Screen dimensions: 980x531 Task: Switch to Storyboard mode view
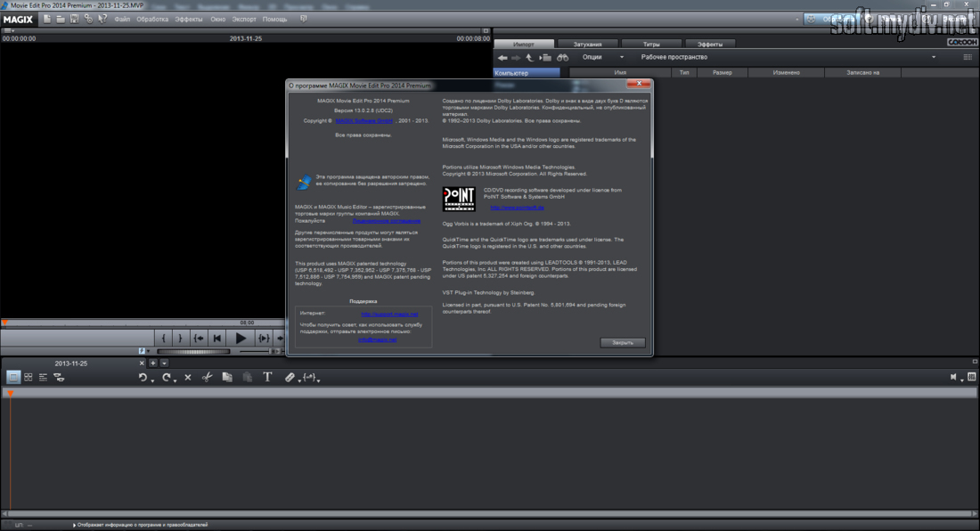point(13,378)
